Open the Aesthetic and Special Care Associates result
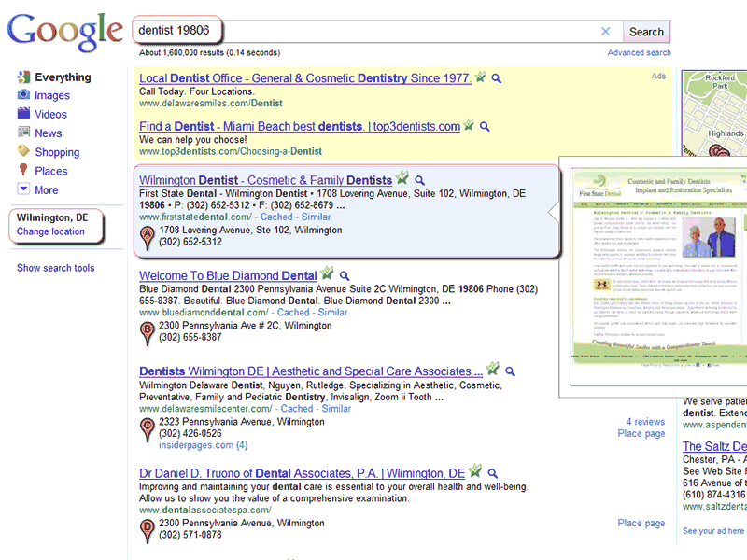The height and width of the screenshot is (560, 747). tap(311, 371)
